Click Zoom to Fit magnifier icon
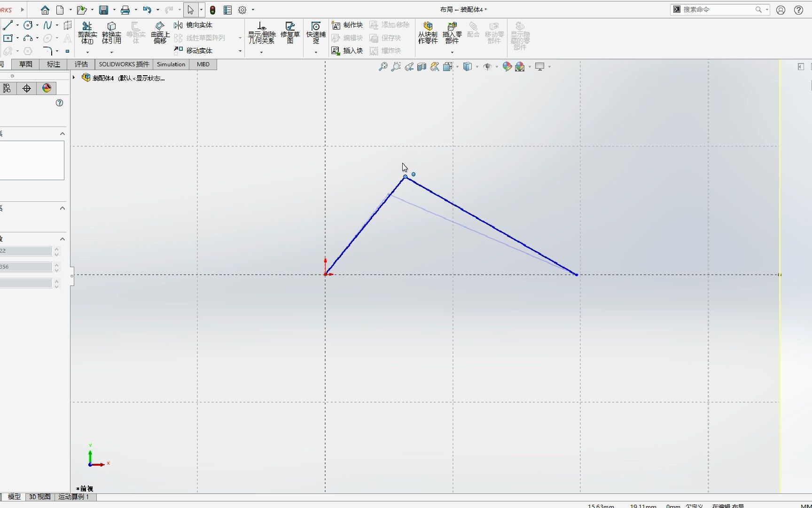The image size is (812, 508). (x=383, y=67)
